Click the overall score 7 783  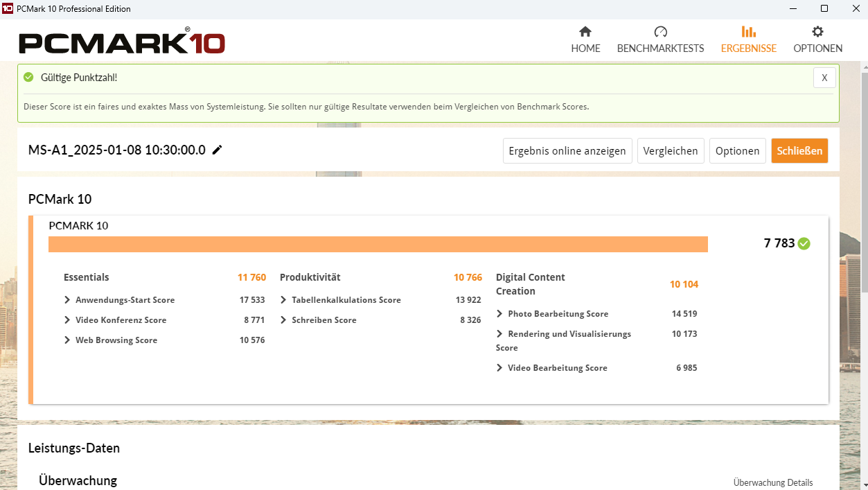[779, 243]
